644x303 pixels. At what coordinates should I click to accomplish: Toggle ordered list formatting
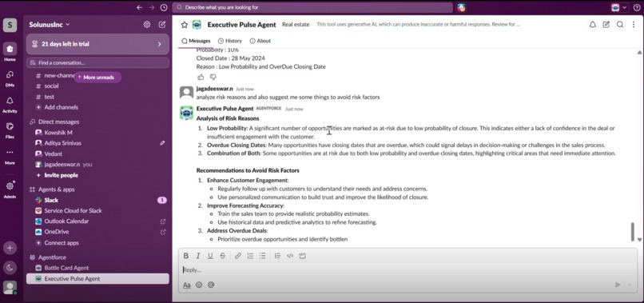pyautogui.click(x=250, y=256)
